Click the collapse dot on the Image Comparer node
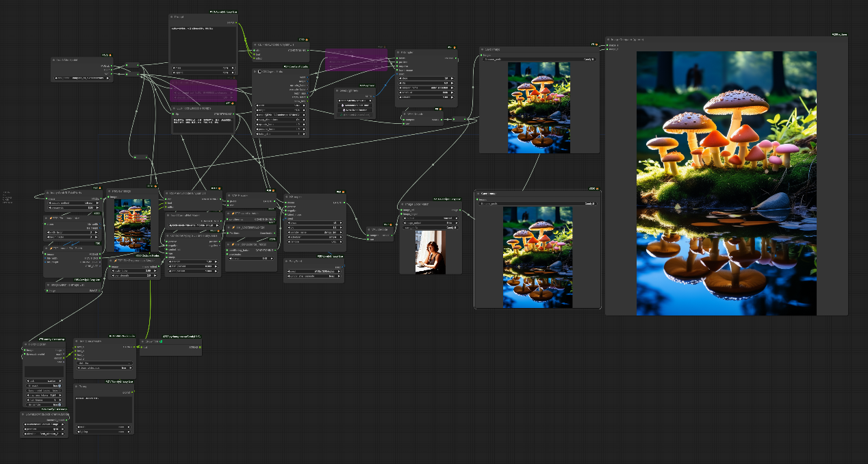868x464 pixels. tap(609, 40)
